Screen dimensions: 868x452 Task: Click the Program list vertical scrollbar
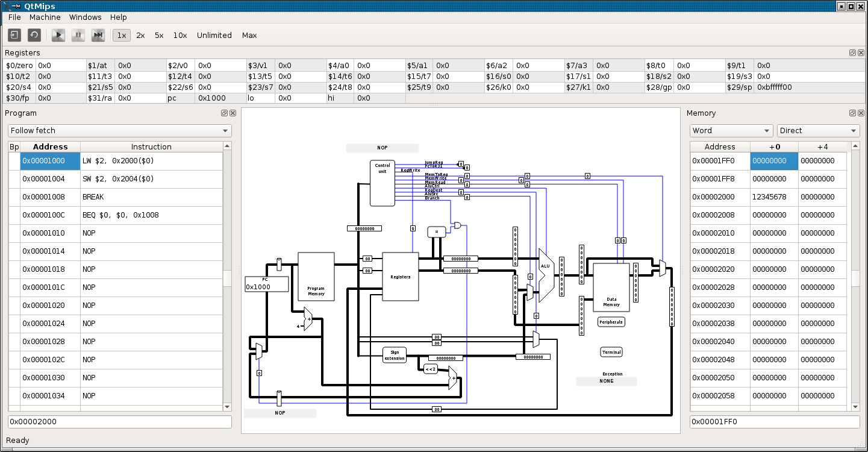coord(227,277)
